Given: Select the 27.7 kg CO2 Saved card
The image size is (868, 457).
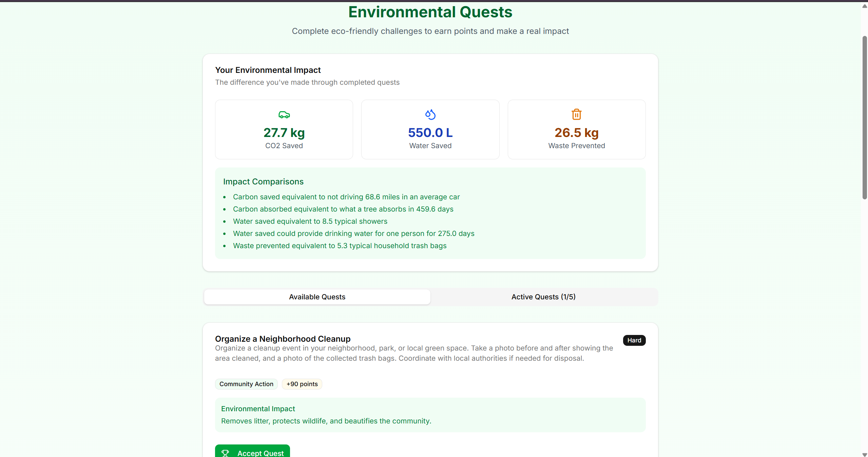Looking at the screenshot, I should 284,130.
